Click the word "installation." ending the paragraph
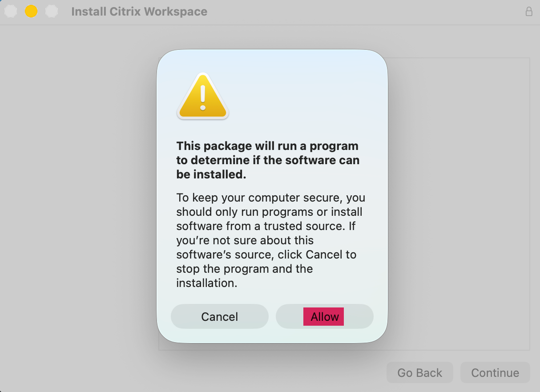 tap(206, 283)
